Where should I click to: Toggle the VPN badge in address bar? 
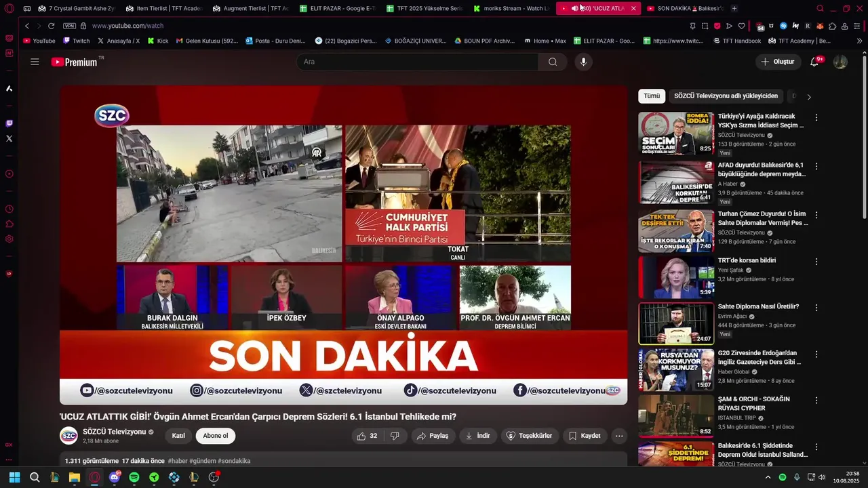pyautogui.click(x=69, y=26)
